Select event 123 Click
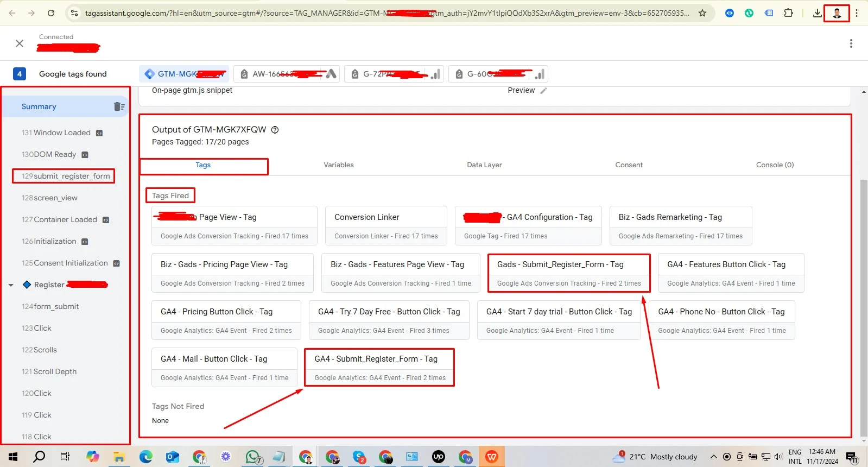The width and height of the screenshot is (868, 467). click(36, 329)
